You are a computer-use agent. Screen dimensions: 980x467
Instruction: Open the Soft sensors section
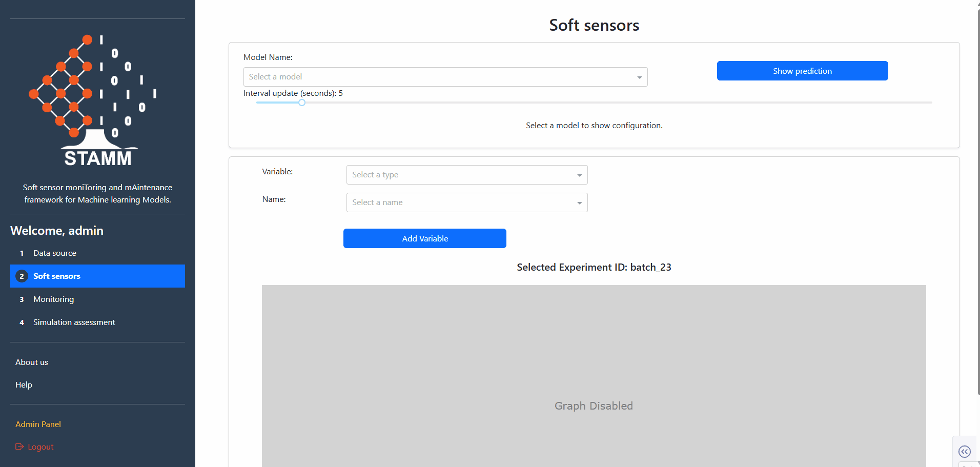(x=56, y=276)
